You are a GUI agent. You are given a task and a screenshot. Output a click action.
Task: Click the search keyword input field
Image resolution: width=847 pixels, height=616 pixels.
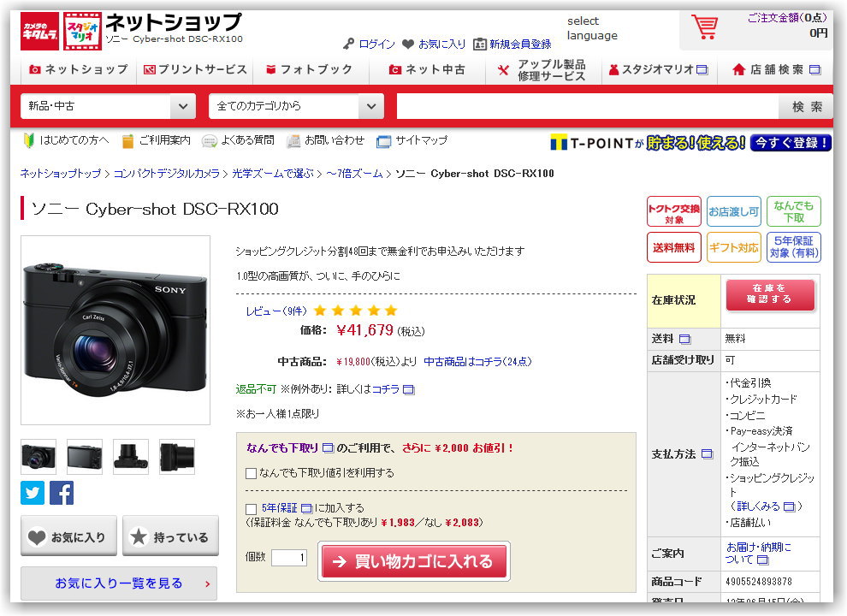pos(588,106)
